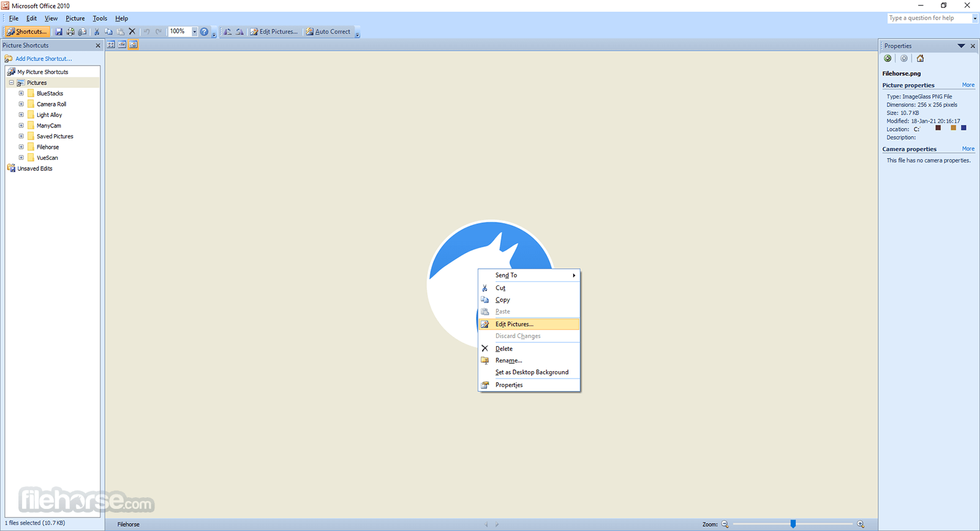Image resolution: width=980 pixels, height=531 pixels.
Task: Select the Camera Roll folder
Action: (51, 104)
